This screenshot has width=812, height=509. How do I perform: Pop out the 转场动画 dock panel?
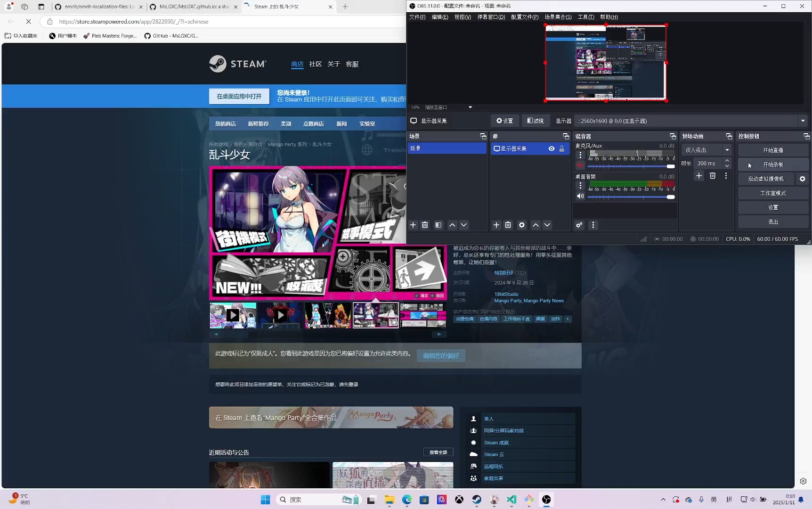click(729, 136)
